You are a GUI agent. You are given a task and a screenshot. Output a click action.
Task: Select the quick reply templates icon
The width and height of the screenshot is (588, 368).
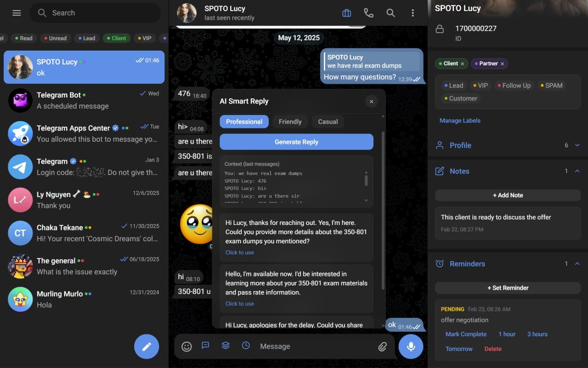click(x=205, y=346)
